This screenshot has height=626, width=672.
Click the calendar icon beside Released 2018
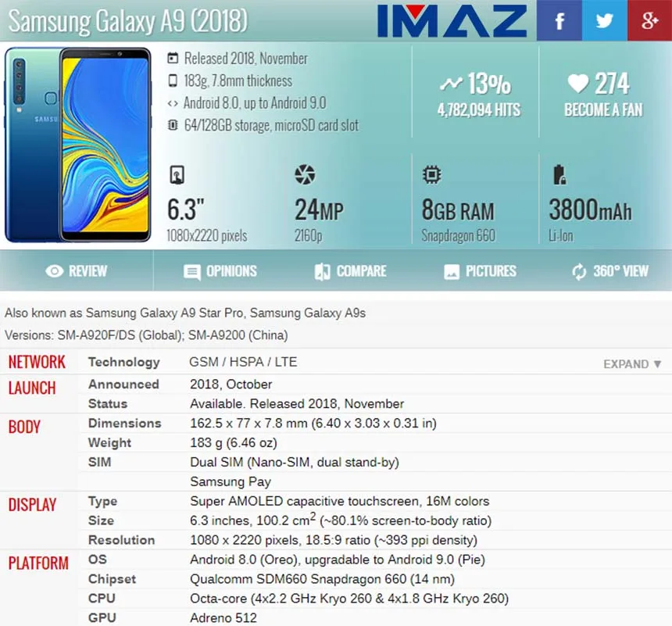pos(172,58)
